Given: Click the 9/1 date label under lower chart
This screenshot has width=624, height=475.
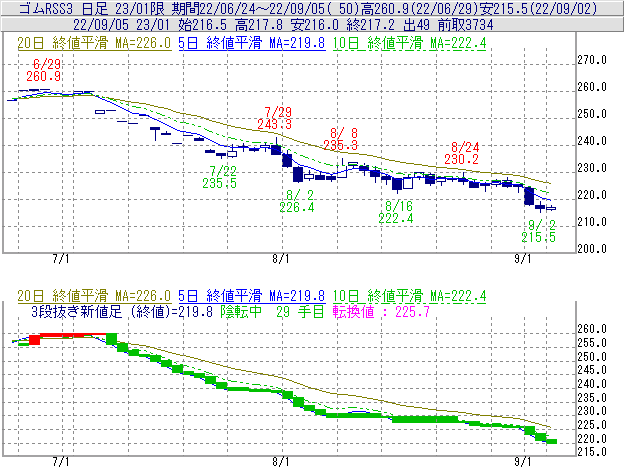Looking at the screenshot, I should coord(523,461).
